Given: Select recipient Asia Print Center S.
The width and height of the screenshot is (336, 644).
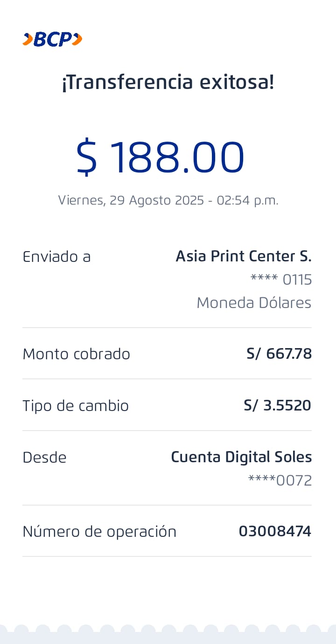Looking at the screenshot, I should point(243,256).
